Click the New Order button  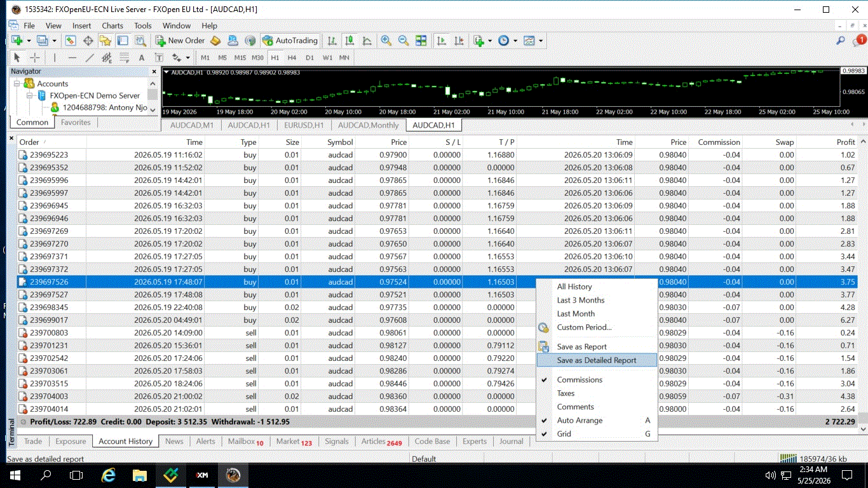(180, 41)
